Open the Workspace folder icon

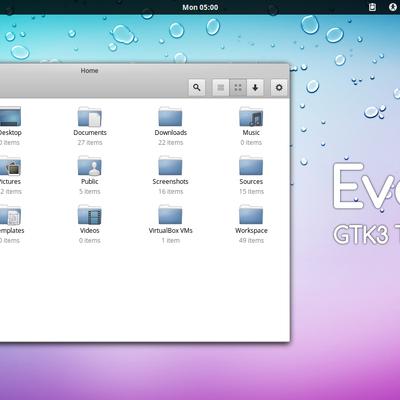(x=251, y=215)
